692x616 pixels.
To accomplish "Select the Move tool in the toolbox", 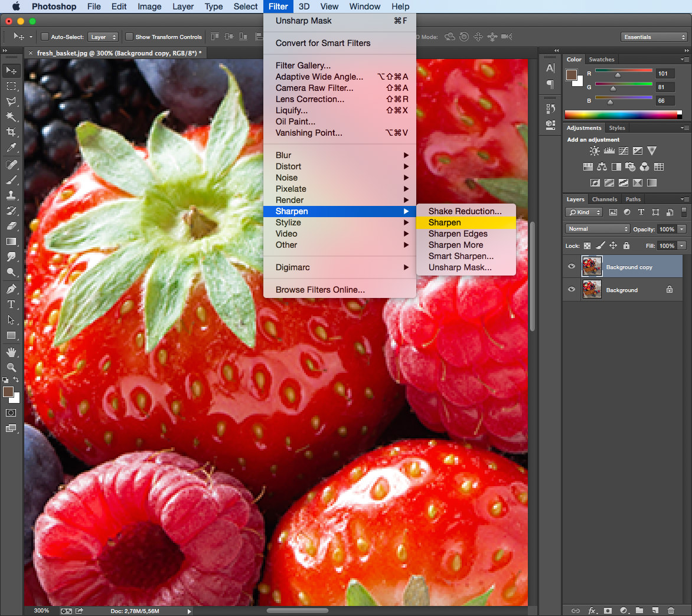I will 11,71.
